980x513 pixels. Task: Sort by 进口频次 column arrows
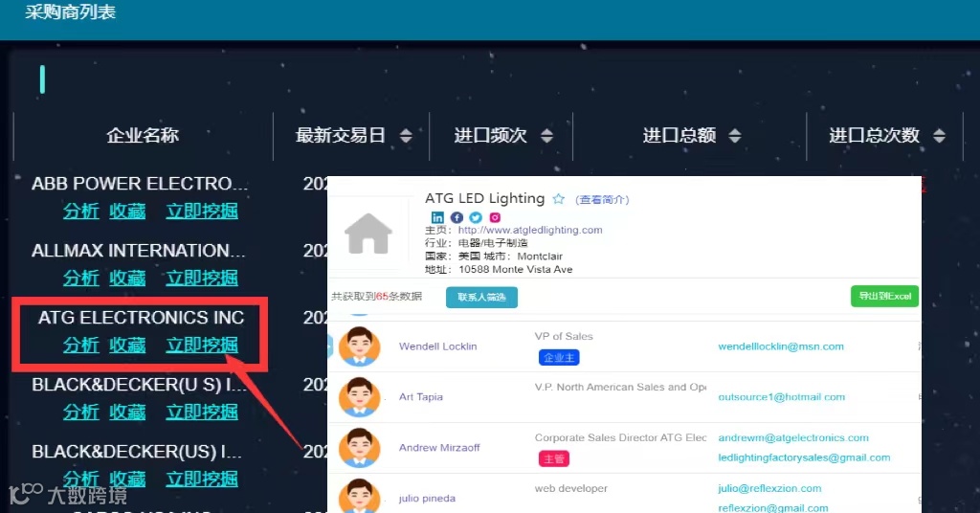coord(546,136)
